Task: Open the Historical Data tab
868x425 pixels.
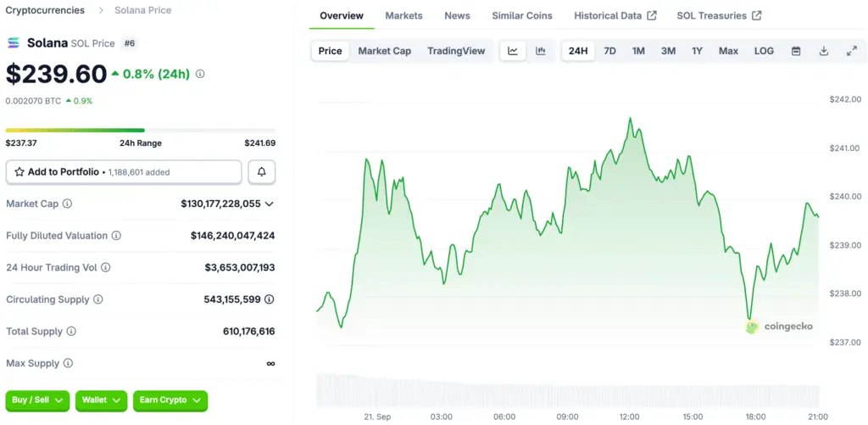Action: (615, 15)
